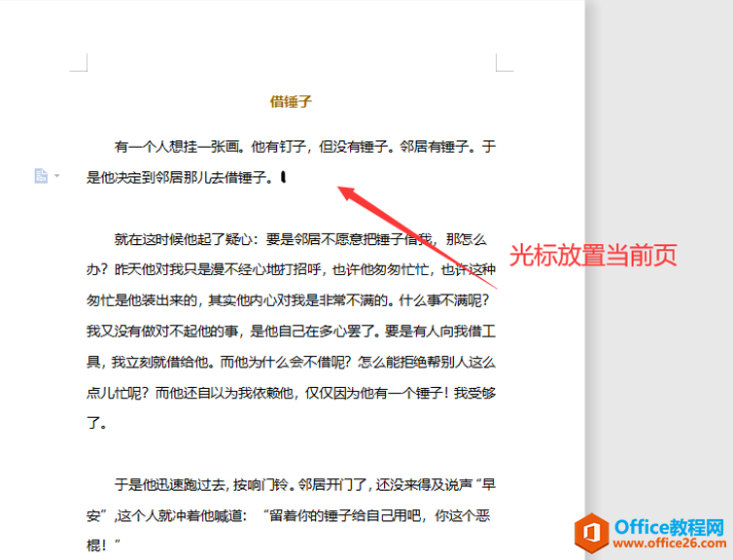Open the dropdown arrow beside the paragraph icon
Screen dimensions: 733x560
[x=57, y=176]
